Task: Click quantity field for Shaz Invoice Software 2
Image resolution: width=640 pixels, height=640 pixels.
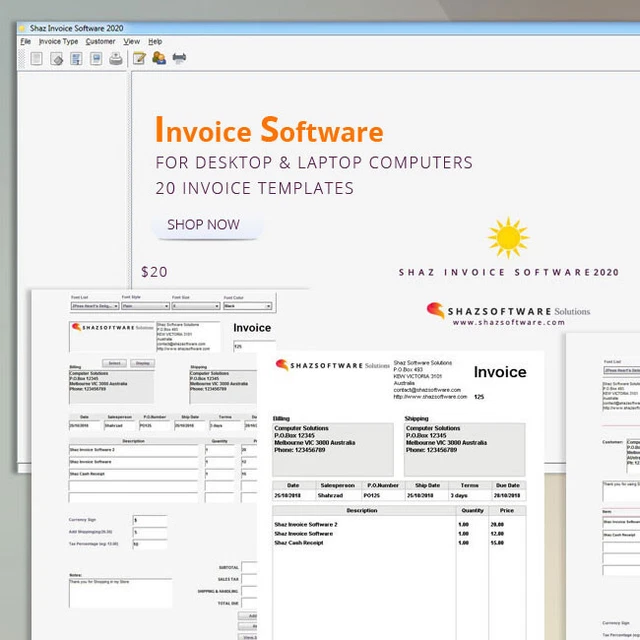Action: click(x=220, y=450)
